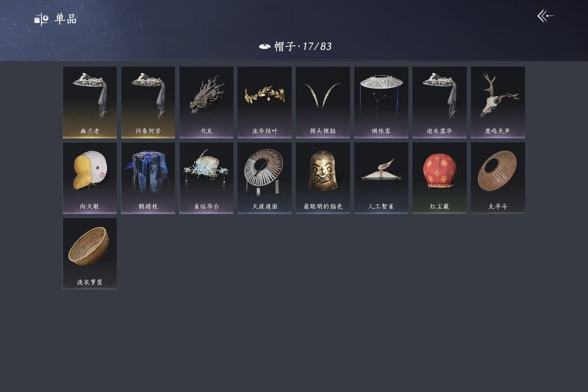The image size is (588, 392).
Task: Select the 幽兰老 hat item
Action: point(90,102)
